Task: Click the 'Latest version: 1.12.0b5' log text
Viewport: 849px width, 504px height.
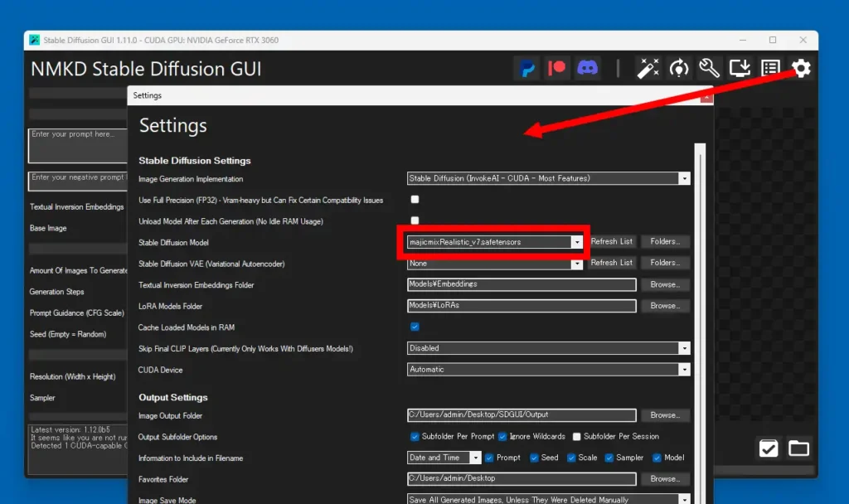Action: pyautogui.click(x=70, y=430)
